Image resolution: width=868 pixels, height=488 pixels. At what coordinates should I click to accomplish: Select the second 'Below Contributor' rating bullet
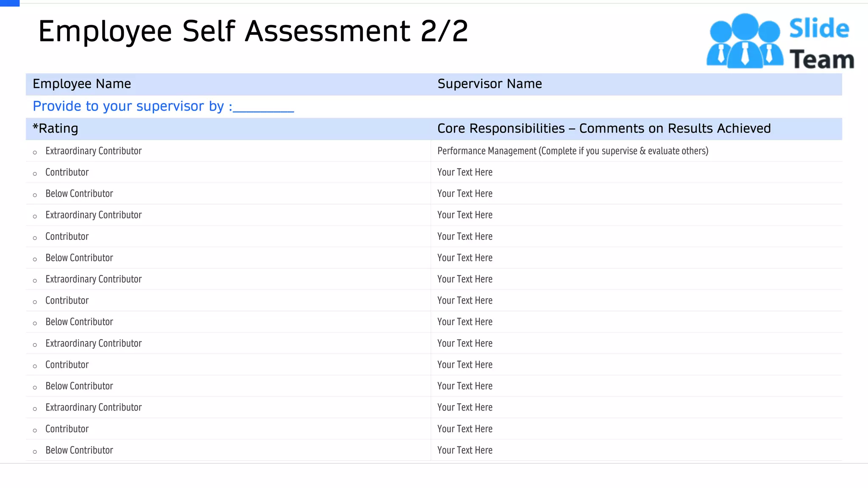pyautogui.click(x=35, y=259)
